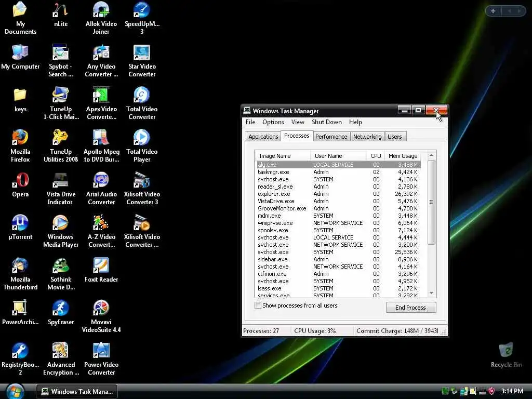Open the View menu

pyautogui.click(x=298, y=122)
